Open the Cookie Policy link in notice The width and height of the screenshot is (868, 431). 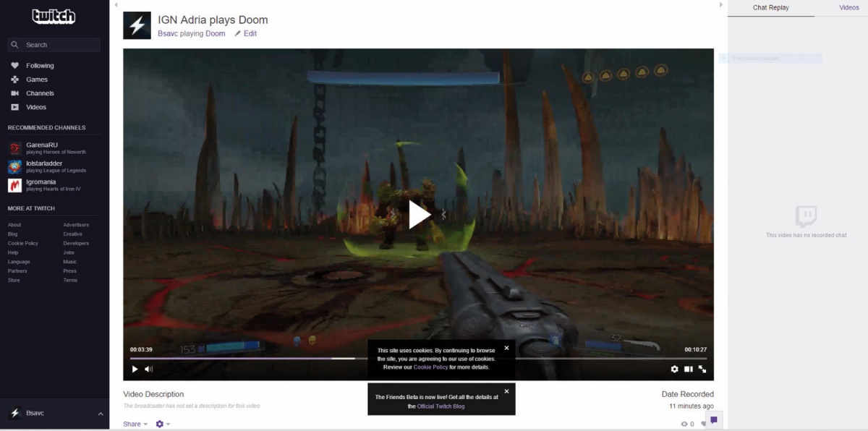pyautogui.click(x=430, y=367)
